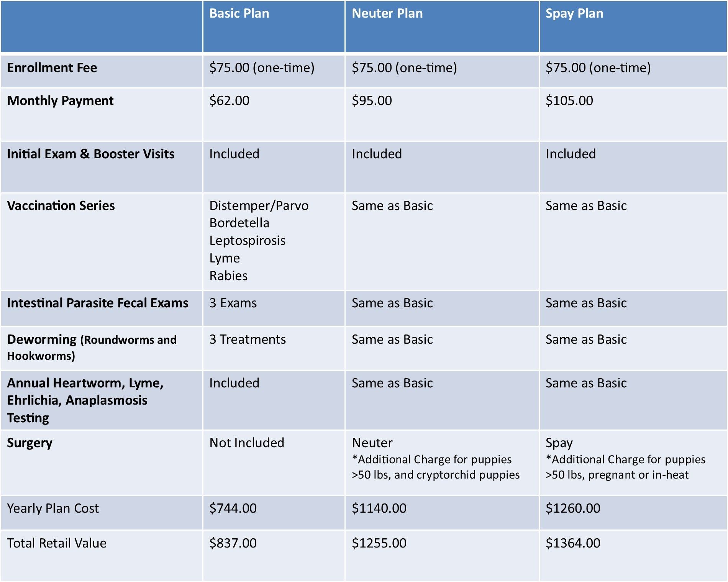Click the Vaccination Series row label

tap(61, 205)
